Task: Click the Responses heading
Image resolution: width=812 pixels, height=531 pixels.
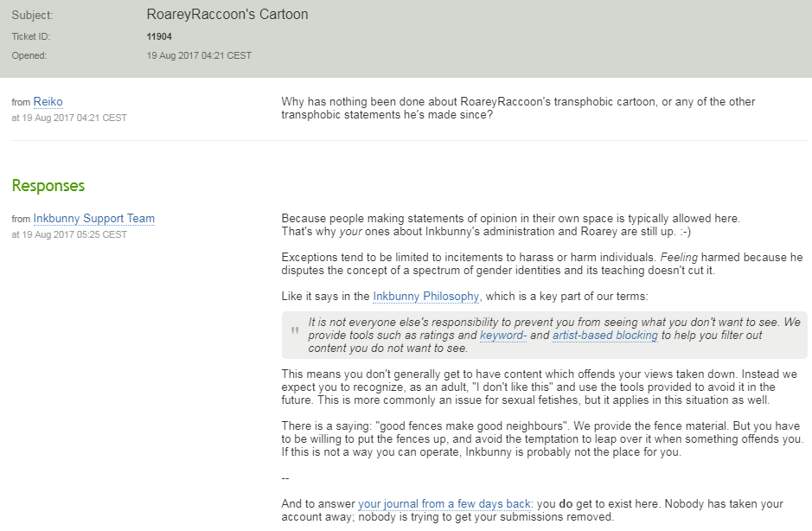Action: 48,185
